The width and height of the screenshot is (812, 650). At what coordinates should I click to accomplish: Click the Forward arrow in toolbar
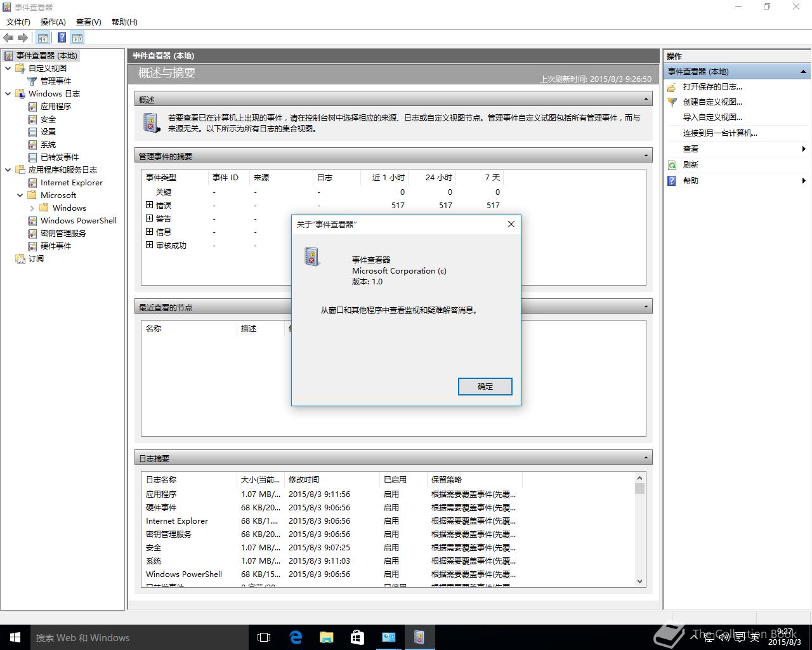point(23,38)
